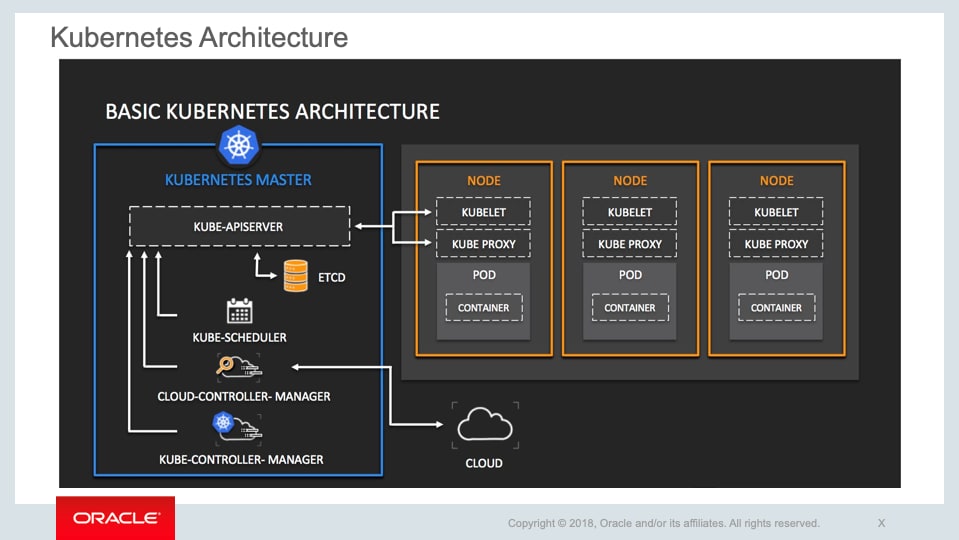Screen dimensions: 959x540
Task: Click the KUBERNETES MASTER heading
Action: pyautogui.click(x=238, y=180)
